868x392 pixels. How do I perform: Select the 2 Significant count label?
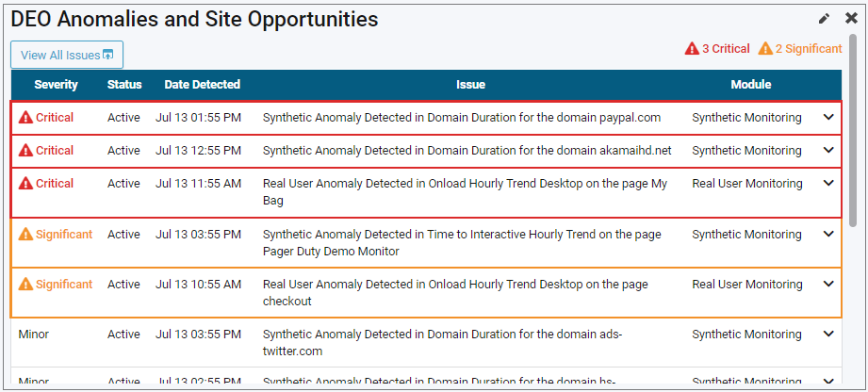click(x=809, y=49)
